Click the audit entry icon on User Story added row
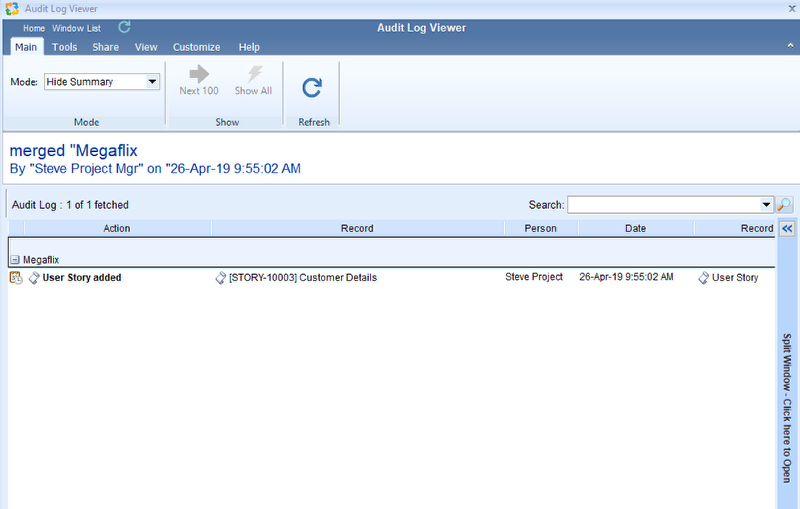 coord(16,277)
